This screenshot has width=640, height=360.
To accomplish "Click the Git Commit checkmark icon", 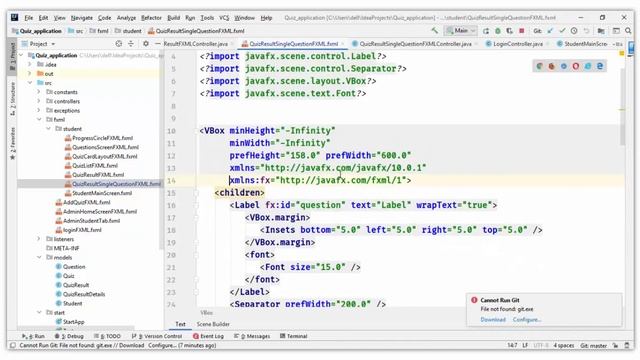I will 562,31.
